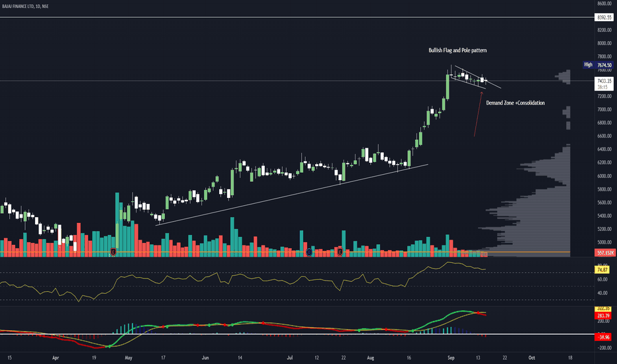Click the MACD histogram value label -38.96
617x364 pixels.
click(603, 338)
